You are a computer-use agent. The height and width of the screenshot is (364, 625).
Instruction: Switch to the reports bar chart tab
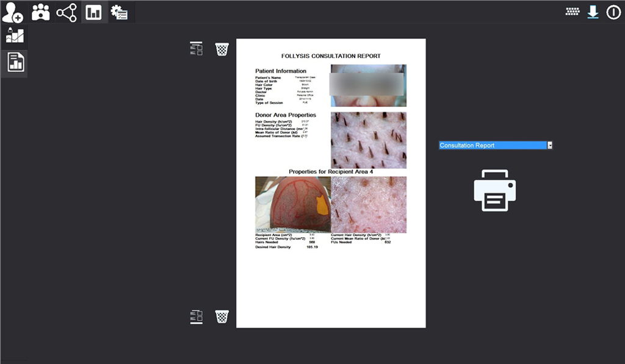pos(94,12)
